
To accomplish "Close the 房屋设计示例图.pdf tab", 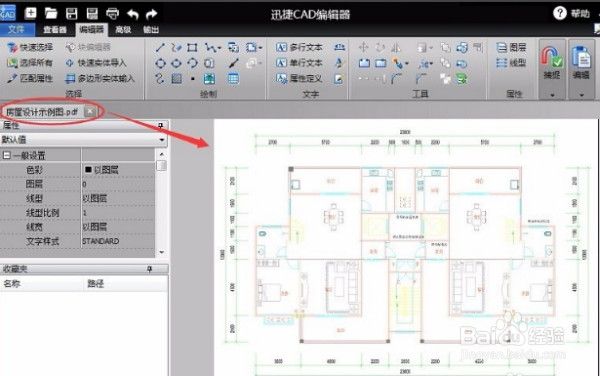I will click(90, 111).
